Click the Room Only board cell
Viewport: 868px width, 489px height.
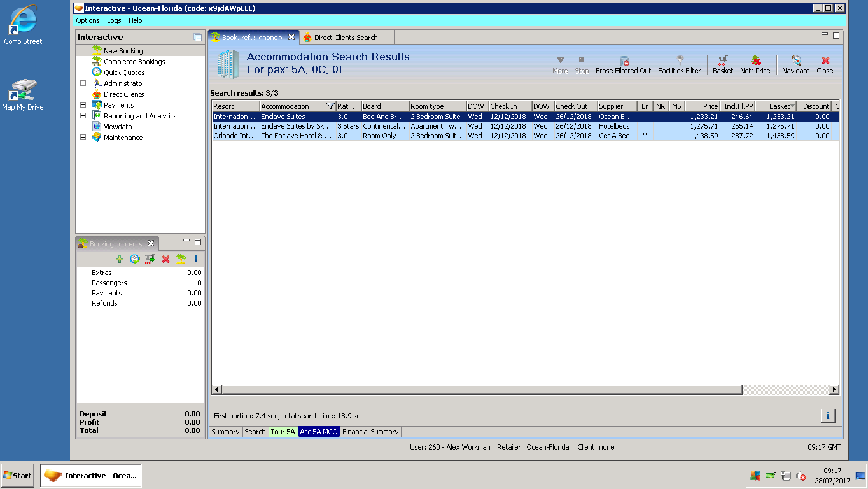[x=385, y=136]
